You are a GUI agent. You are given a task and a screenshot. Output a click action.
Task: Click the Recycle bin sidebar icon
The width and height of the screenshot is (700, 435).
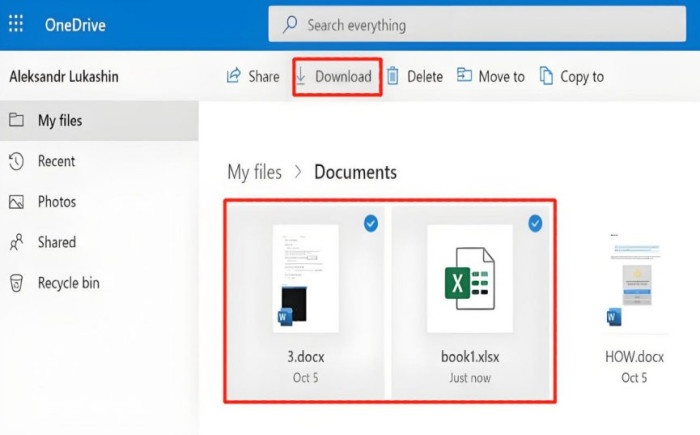point(16,283)
